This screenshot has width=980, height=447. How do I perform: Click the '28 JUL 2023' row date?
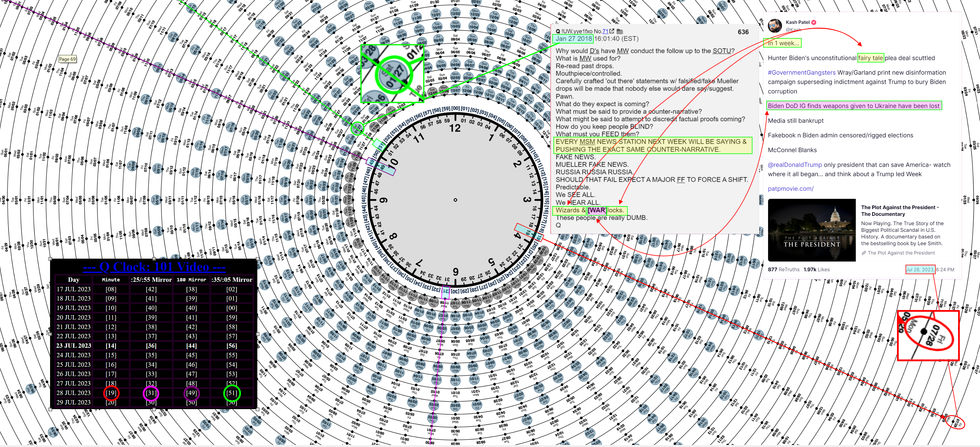pyautogui.click(x=73, y=393)
